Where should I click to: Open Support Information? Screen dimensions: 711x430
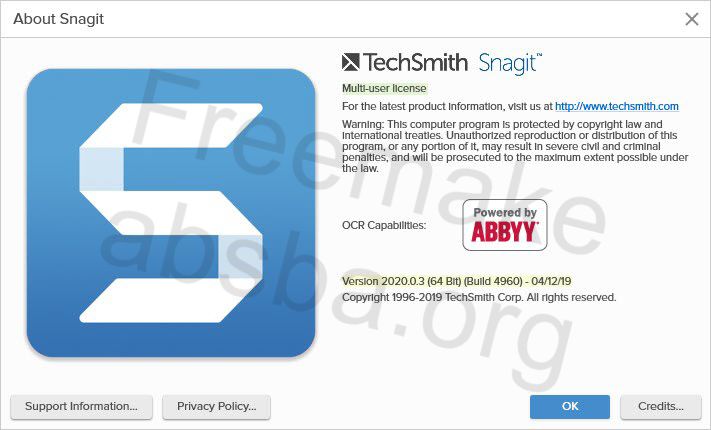click(x=82, y=406)
